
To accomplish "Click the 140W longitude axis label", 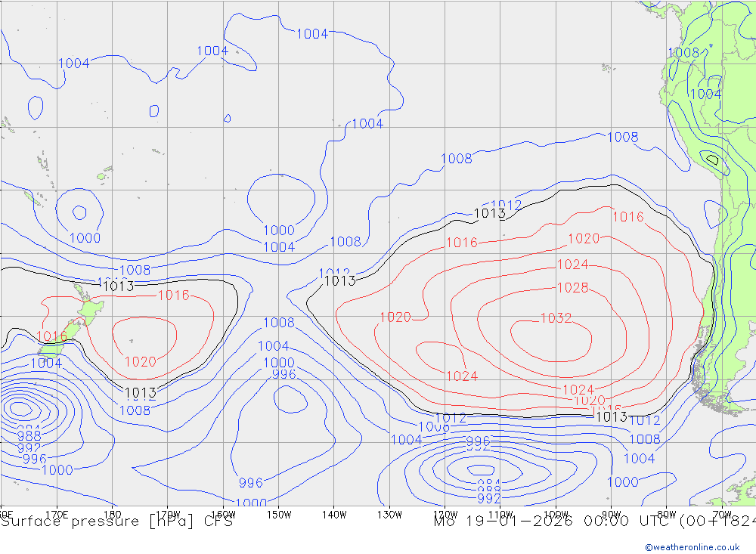I will click(x=334, y=515).
